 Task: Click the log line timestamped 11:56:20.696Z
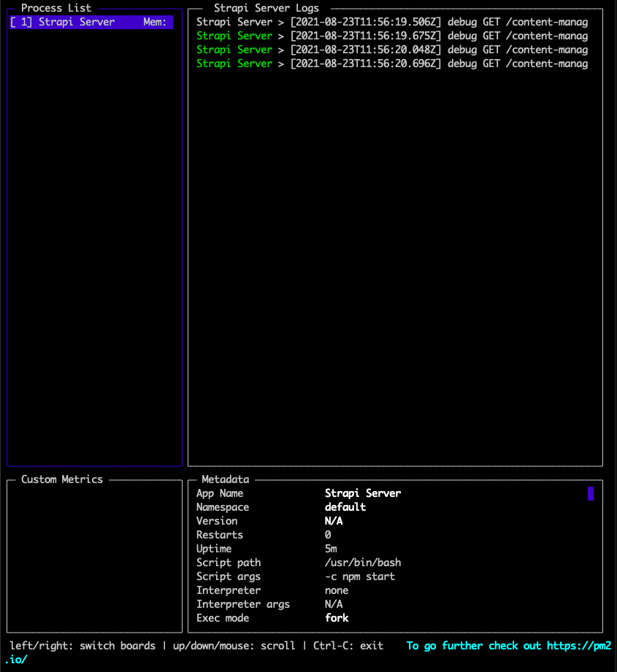392,63
